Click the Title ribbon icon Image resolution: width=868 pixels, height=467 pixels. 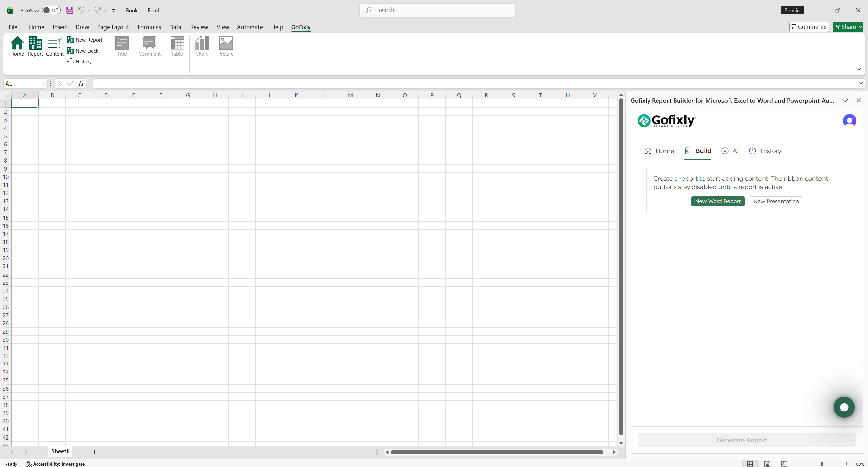122,46
